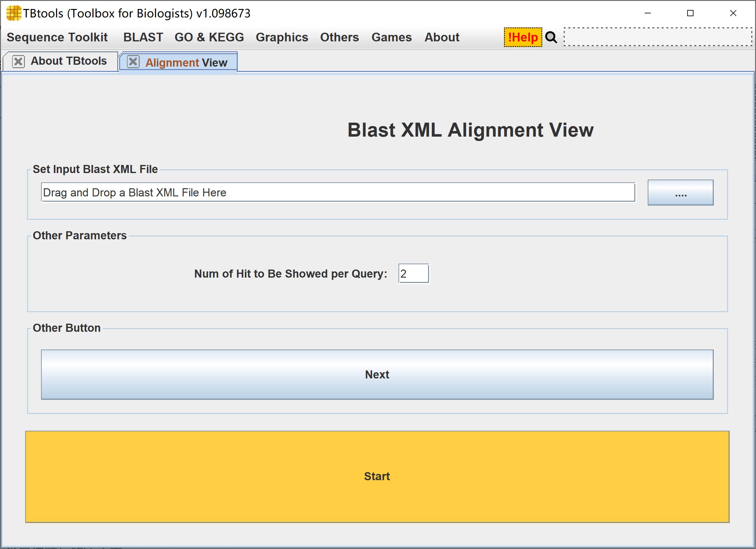The image size is (756, 549).
Task: Switch to the About TBtools tab
Action: click(69, 61)
